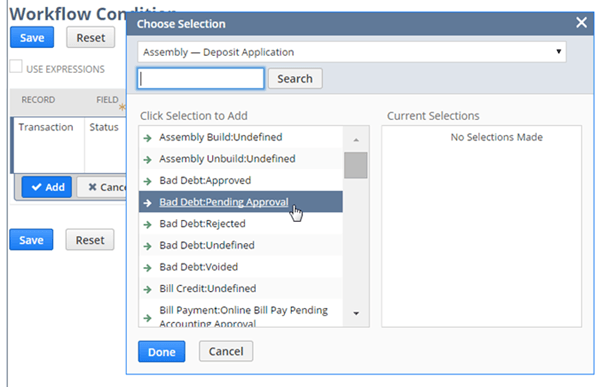
Task: Click the bottom Reset button
Action: [x=90, y=240]
